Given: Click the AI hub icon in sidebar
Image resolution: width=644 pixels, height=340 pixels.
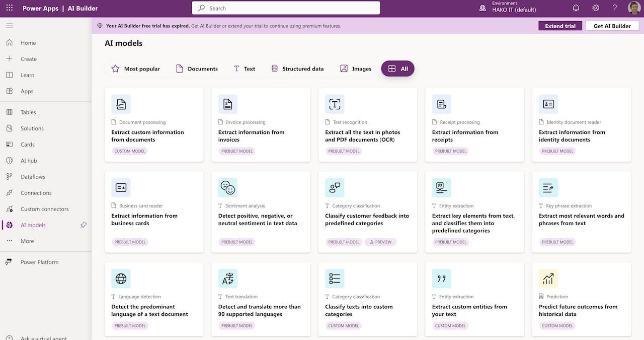Looking at the screenshot, I should (x=10, y=161).
